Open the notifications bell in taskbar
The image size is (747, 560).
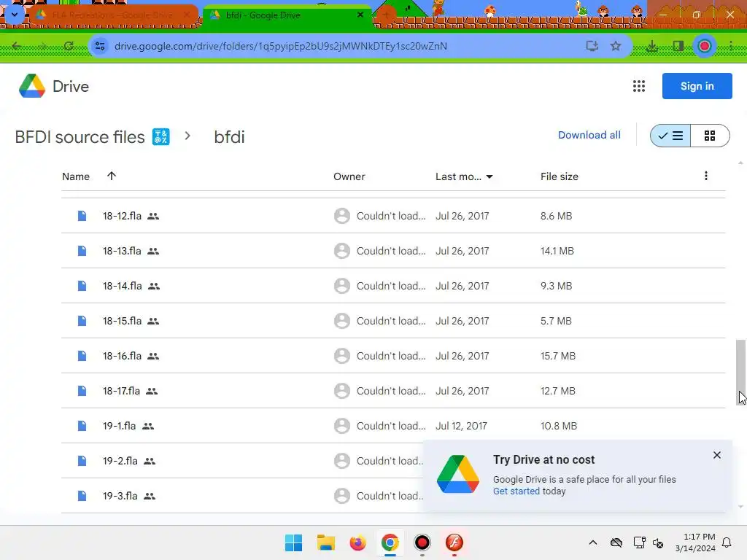727,542
